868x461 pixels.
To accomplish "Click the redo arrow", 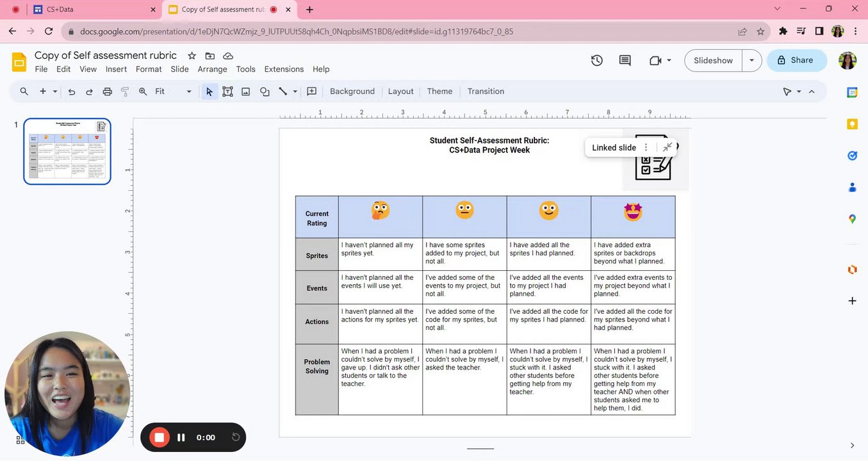I will click(x=89, y=92).
